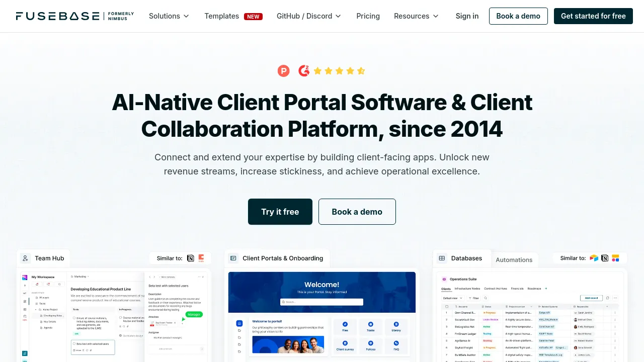Click the Team Hub tab's person icon

click(x=25, y=258)
